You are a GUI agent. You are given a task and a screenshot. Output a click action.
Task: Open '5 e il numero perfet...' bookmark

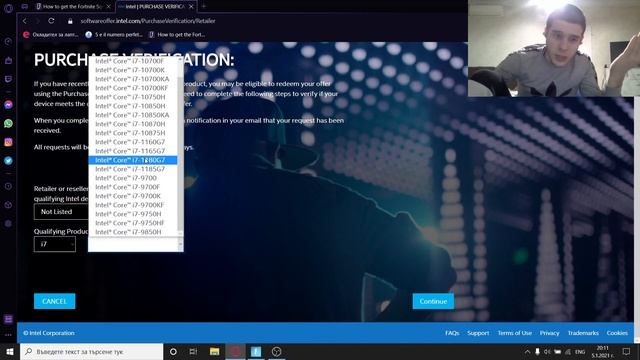[x=114, y=35]
